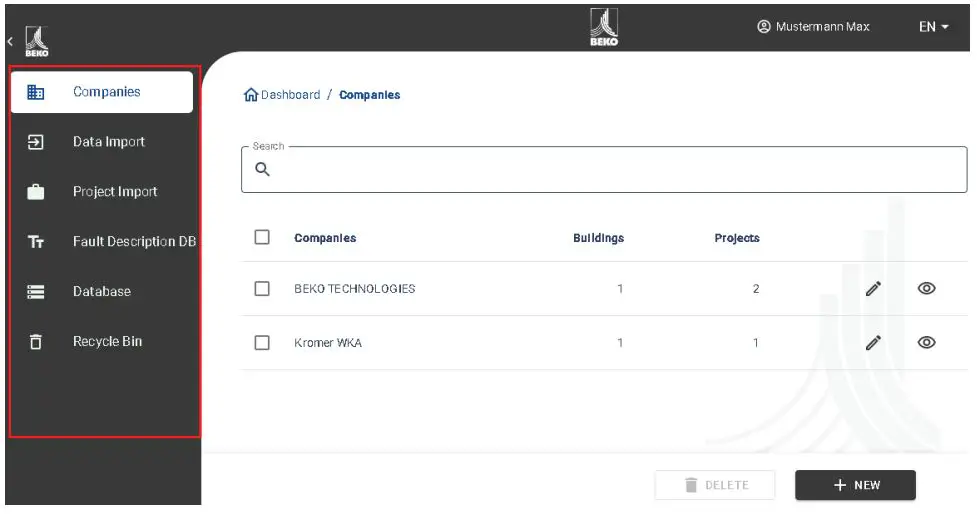
Task: Click the DELETE button
Action: (715, 485)
